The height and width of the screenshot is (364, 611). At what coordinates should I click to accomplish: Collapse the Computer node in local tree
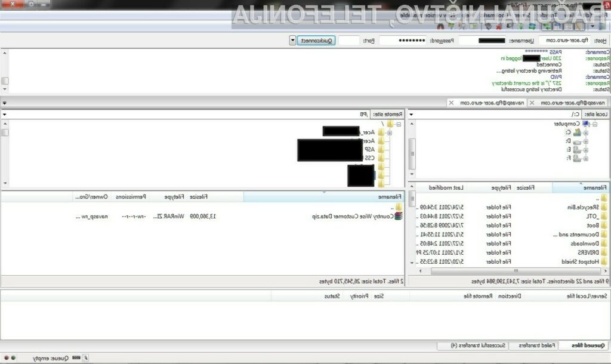pyautogui.click(x=595, y=124)
